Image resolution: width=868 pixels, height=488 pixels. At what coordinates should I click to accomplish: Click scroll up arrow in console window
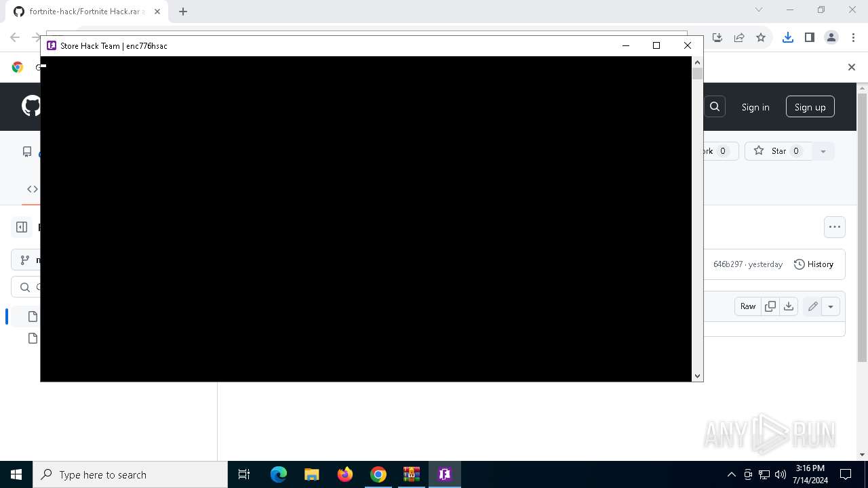(x=697, y=62)
